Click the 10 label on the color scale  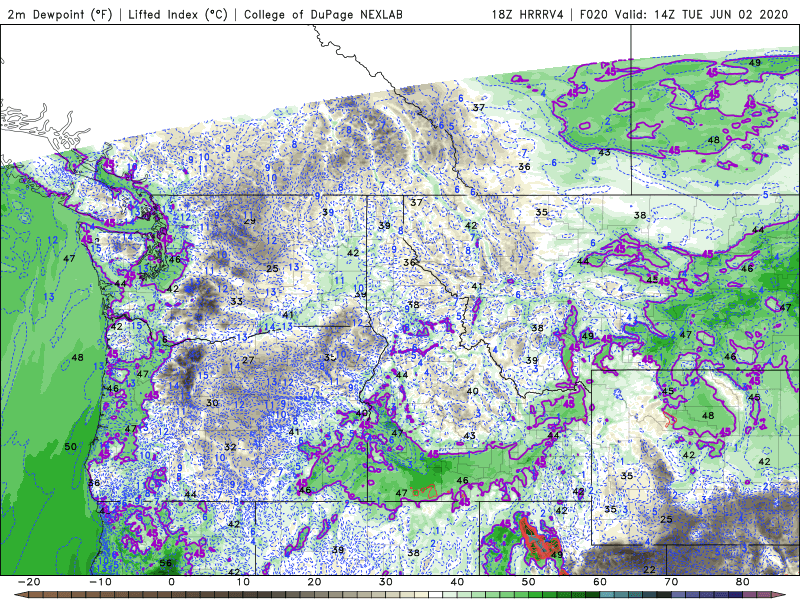tap(243, 582)
